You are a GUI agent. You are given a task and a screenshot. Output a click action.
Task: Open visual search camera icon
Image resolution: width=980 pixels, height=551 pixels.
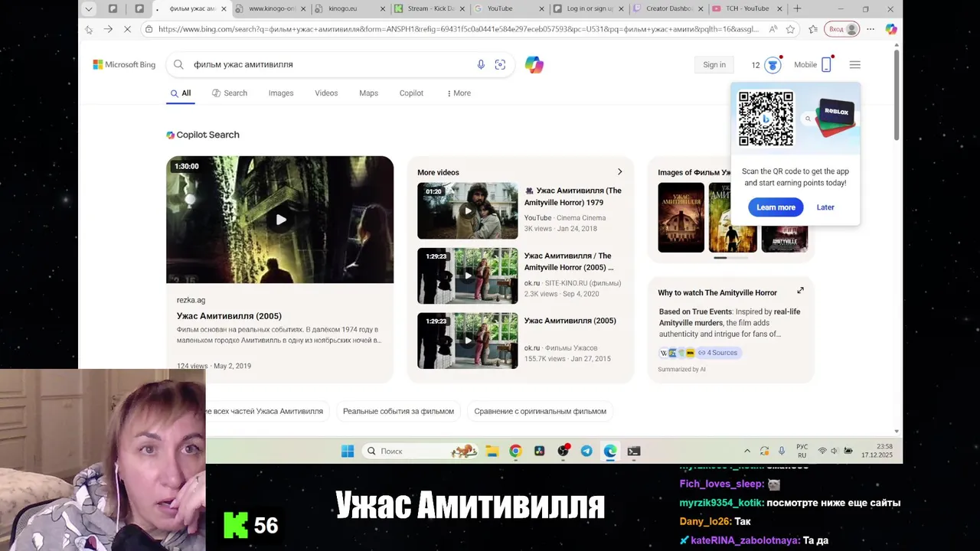(x=500, y=65)
